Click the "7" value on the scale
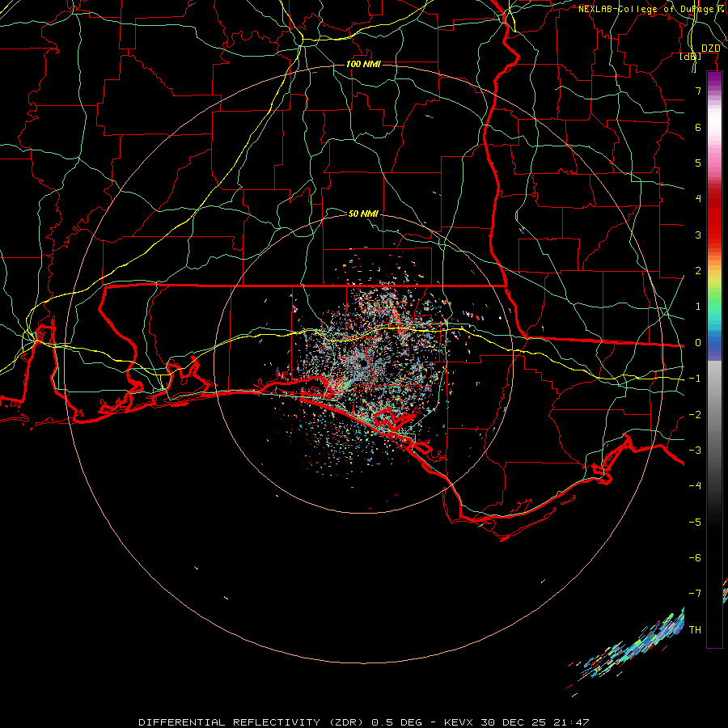This screenshot has width=728, height=728. (x=698, y=91)
